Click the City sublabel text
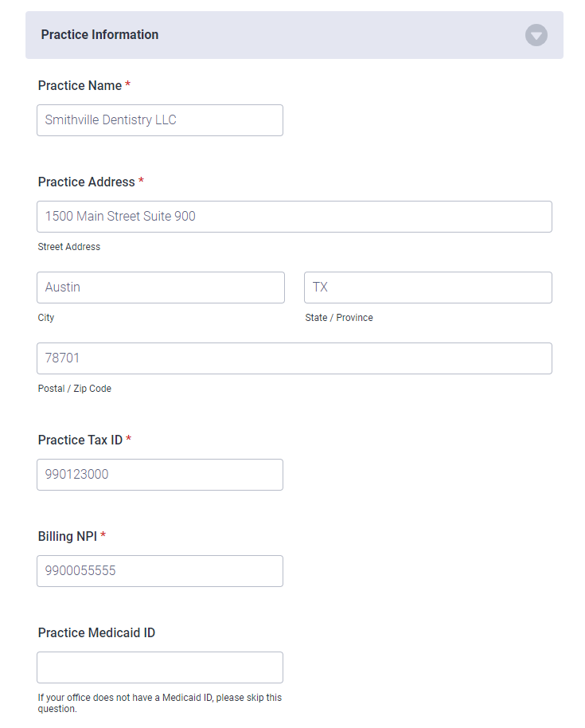The image size is (585, 728). pos(46,318)
